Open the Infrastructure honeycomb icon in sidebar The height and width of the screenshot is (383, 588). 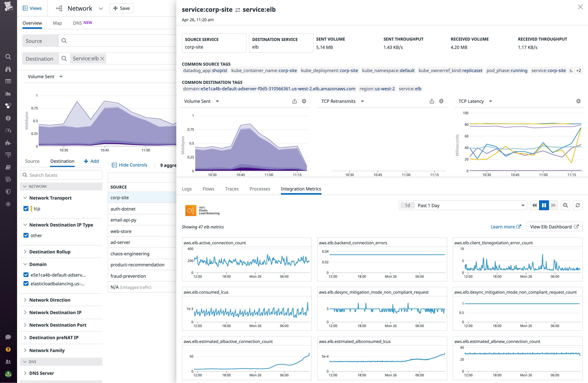(8, 106)
